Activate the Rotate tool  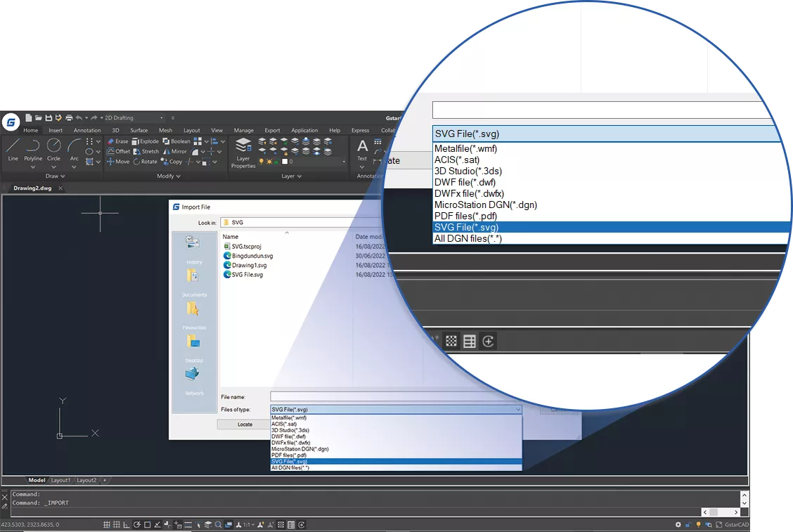point(145,162)
